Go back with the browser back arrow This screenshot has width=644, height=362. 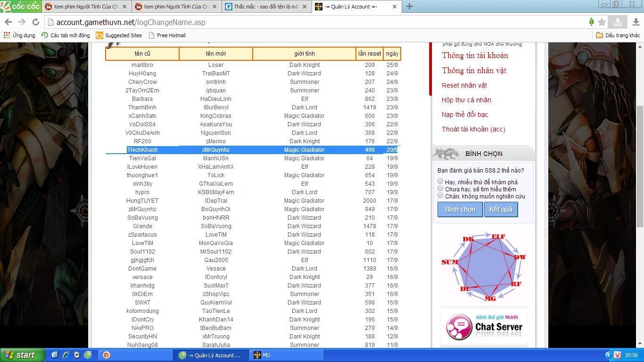8,22
